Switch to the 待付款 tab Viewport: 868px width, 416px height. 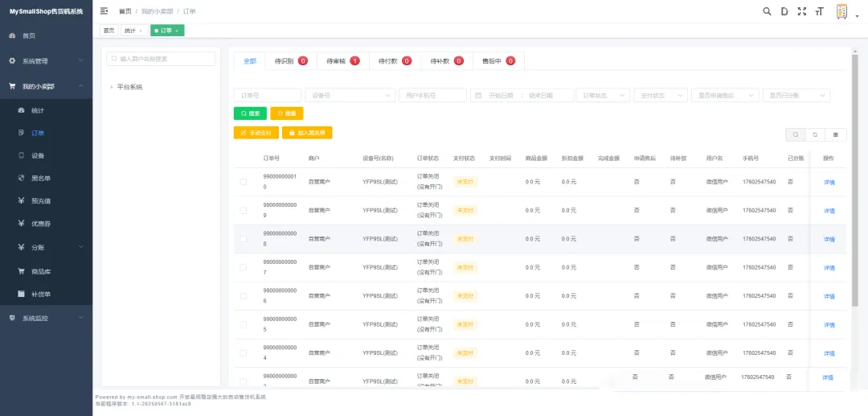point(395,61)
